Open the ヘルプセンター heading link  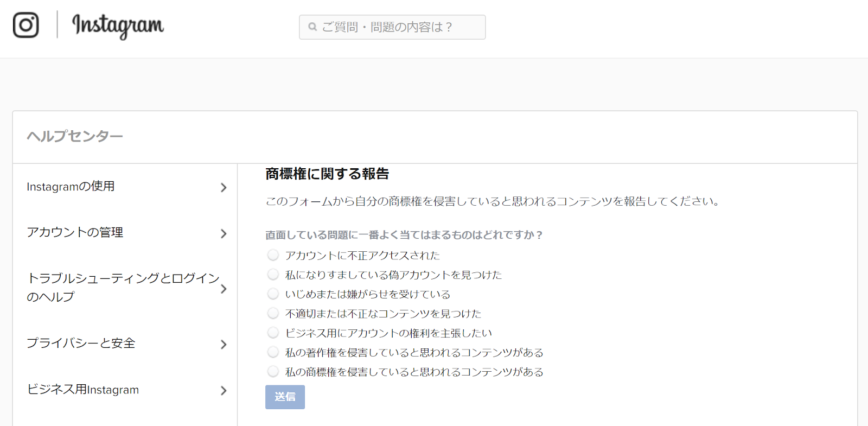(x=75, y=136)
